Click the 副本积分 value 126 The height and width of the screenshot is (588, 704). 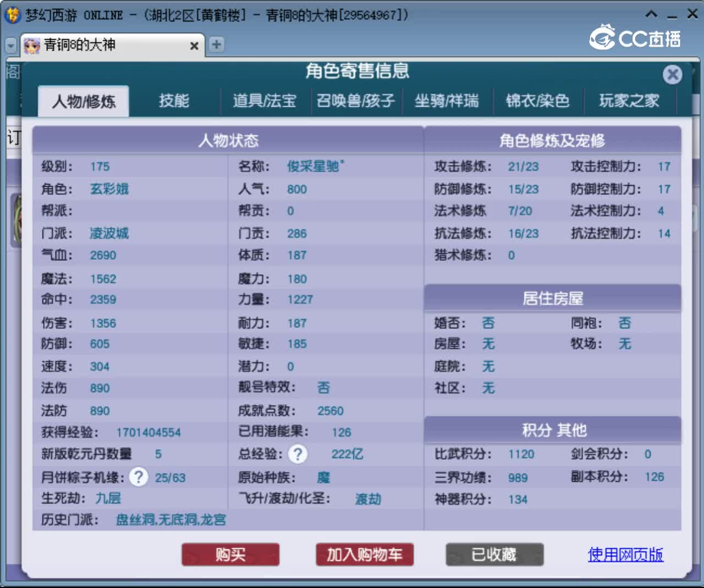(654, 477)
